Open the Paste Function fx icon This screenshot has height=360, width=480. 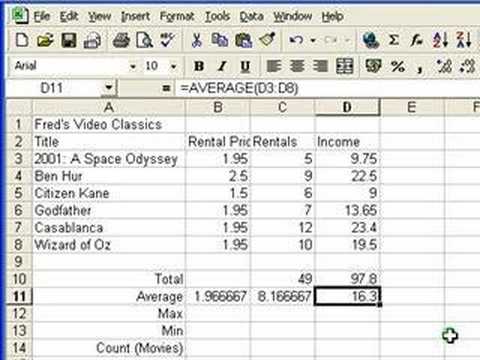(417, 41)
